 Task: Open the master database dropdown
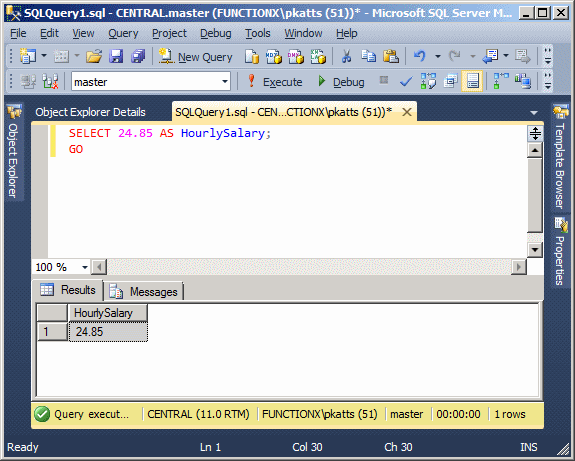pos(225,81)
